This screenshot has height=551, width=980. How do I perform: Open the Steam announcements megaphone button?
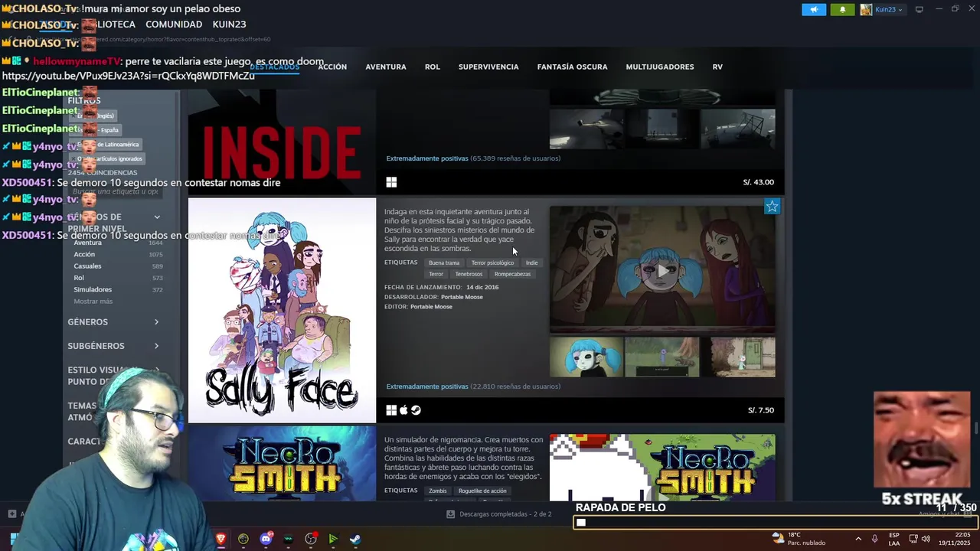point(814,9)
